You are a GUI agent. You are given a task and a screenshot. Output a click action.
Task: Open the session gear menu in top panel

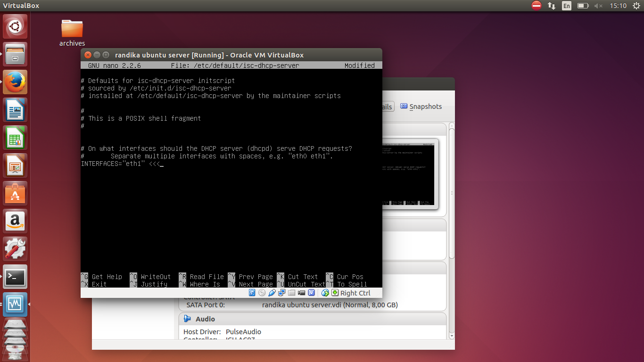pos(636,6)
